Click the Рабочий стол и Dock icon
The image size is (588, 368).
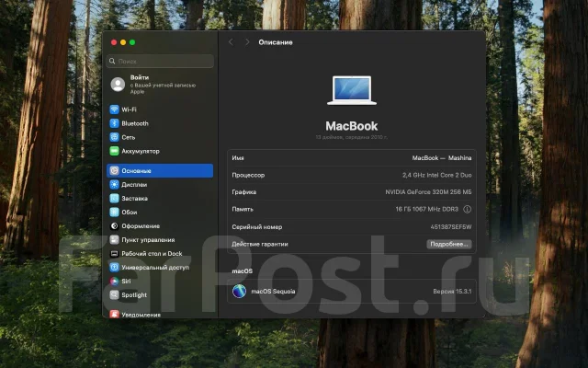pyautogui.click(x=114, y=254)
